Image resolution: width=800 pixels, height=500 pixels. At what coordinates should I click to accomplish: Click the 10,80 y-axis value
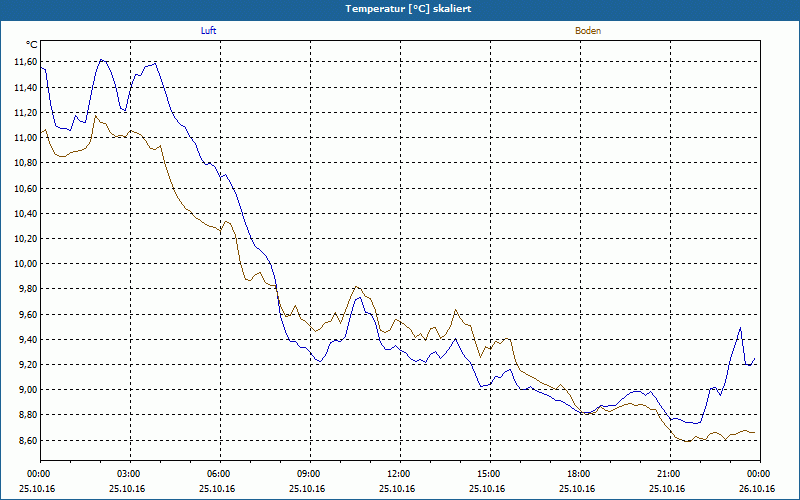click(27, 163)
